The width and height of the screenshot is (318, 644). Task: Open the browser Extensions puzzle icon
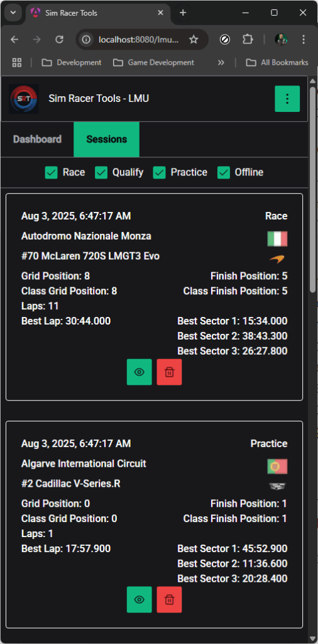click(248, 40)
